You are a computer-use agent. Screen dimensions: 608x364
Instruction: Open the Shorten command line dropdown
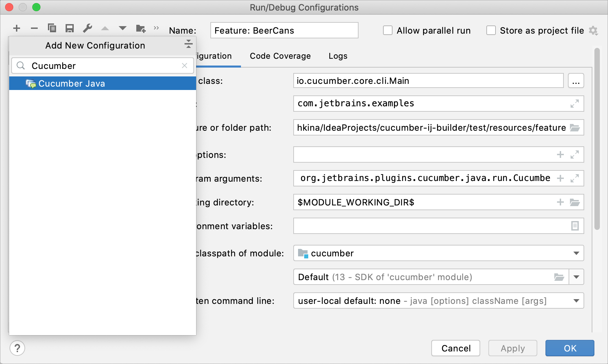575,301
